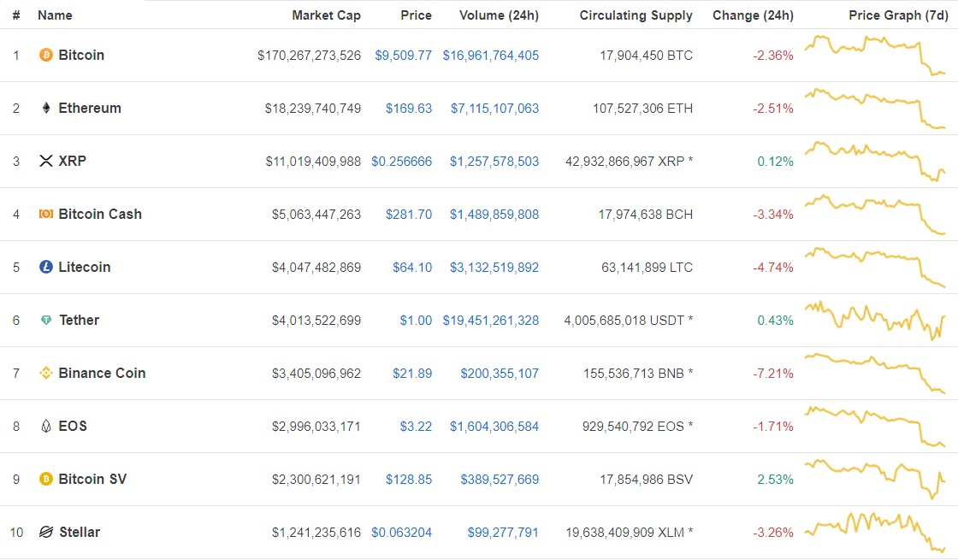Click XRP volume $1,257,578,503
The image size is (958, 560).
coord(494,162)
